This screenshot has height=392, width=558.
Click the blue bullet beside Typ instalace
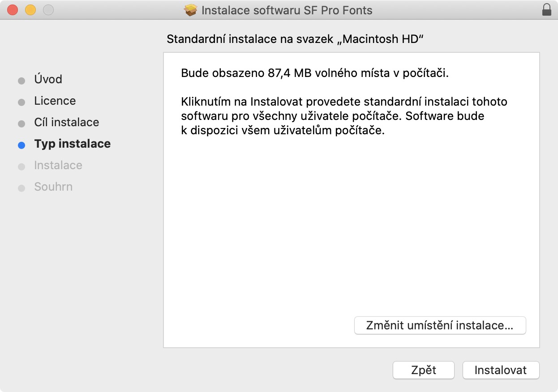tap(21, 145)
